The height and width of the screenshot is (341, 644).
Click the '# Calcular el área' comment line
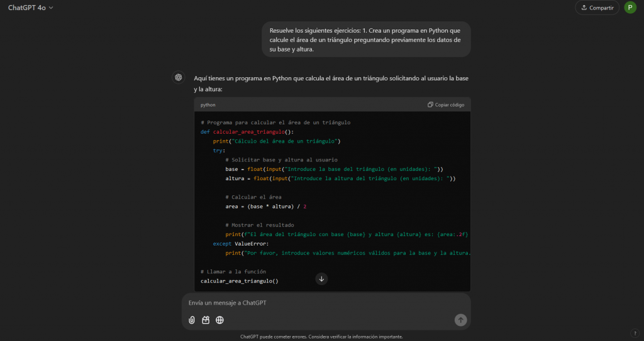pyautogui.click(x=253, y=197)
